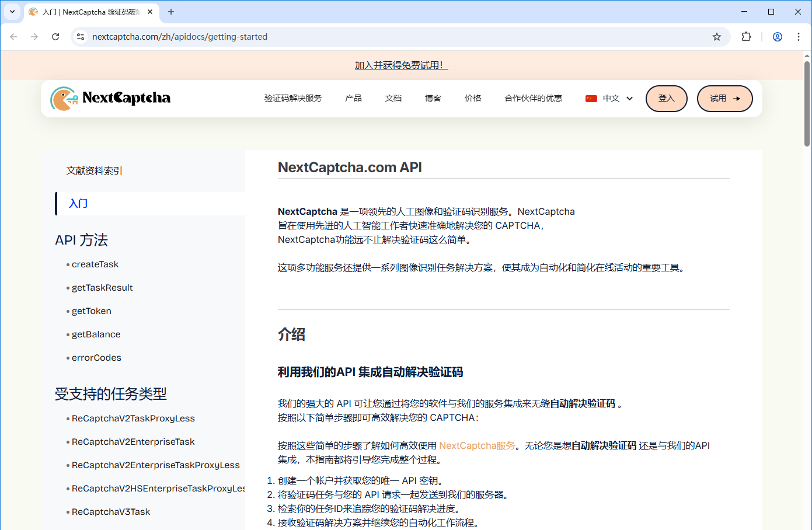Click the 介绍 section heading

click(291, 334)
